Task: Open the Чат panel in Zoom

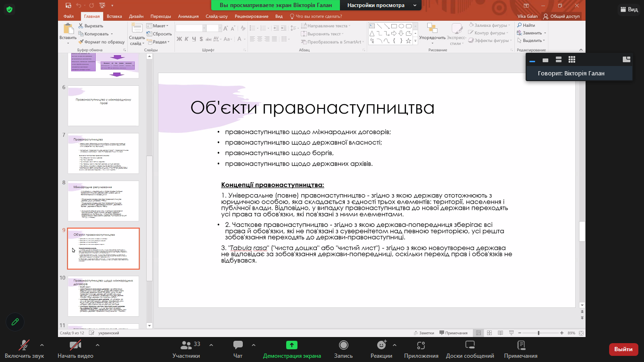Action: point(238,346)
